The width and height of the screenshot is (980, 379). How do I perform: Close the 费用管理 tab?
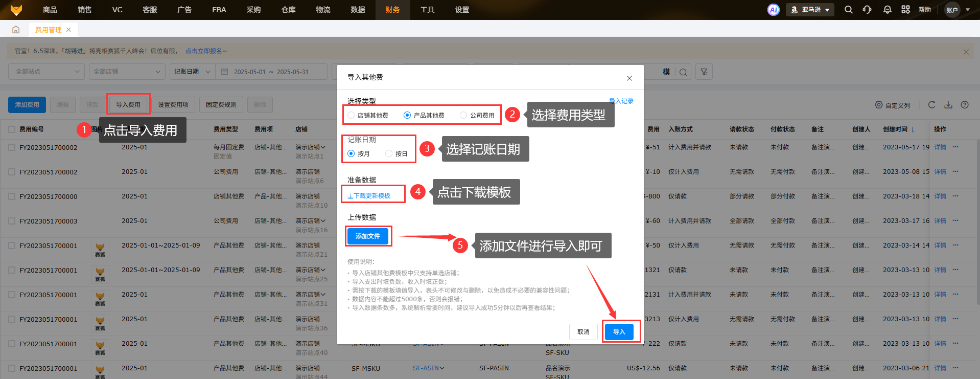(68, 30)
